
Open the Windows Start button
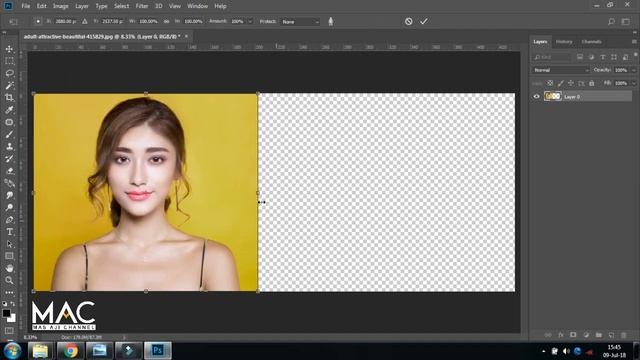(13, 351)
